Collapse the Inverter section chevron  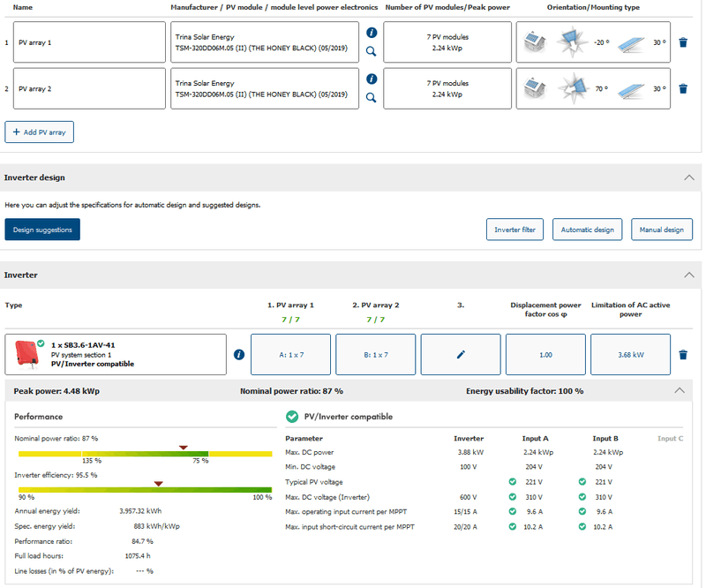pyautogui.click(x=689, y=275)
